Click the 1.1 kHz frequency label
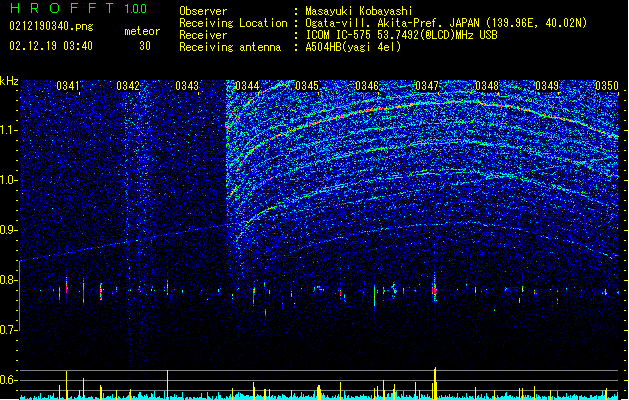The height and width of the screenshot is (400, 629). (x=9, y=130)
